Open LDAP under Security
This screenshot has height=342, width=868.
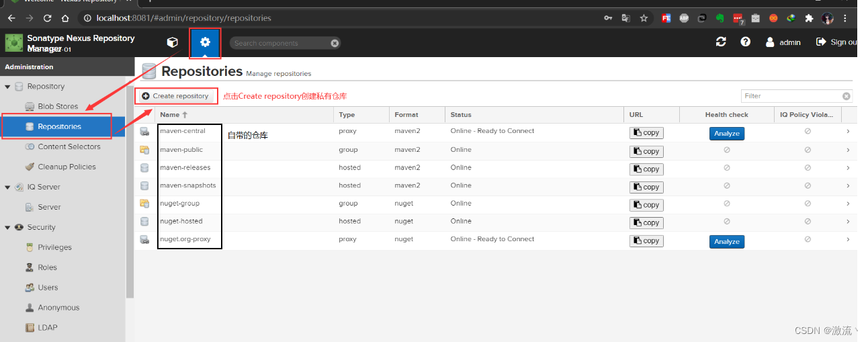point(41,328)
